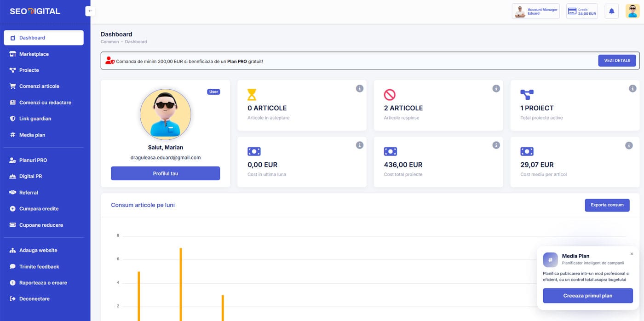Click the Deconectare logout icon

[13, 299]
